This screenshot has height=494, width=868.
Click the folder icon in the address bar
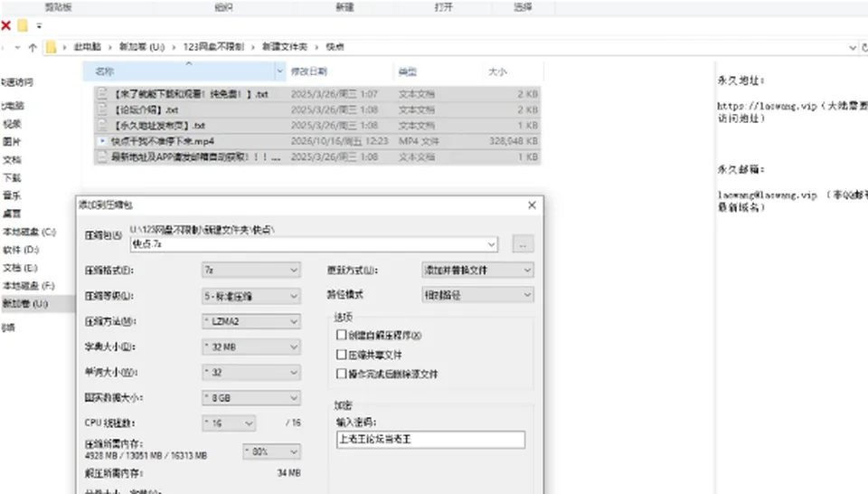pos(51,47)
